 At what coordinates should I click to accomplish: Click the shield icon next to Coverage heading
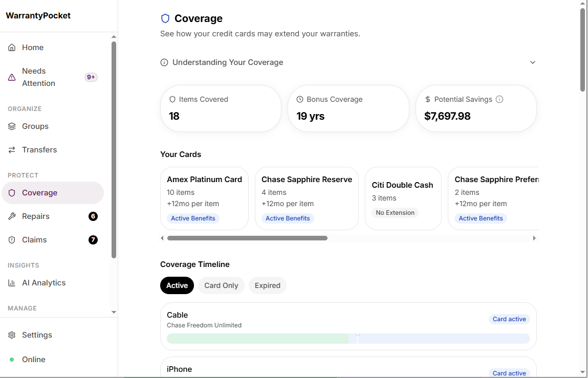coord(165,18)
